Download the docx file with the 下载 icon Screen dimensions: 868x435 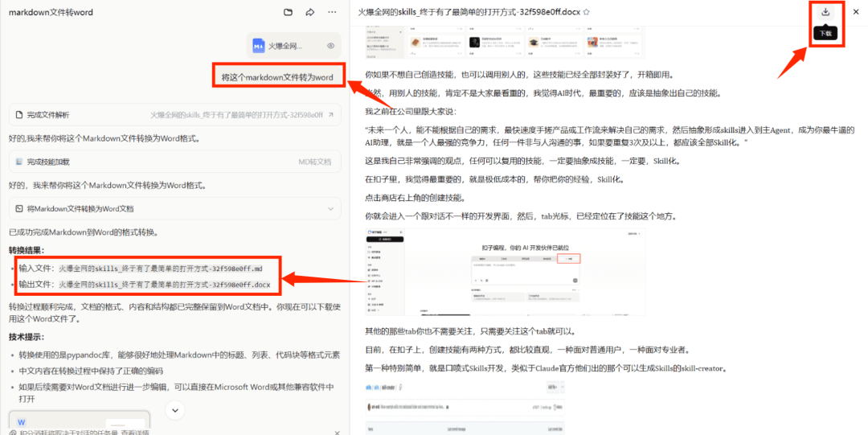[x=825, y=11]
